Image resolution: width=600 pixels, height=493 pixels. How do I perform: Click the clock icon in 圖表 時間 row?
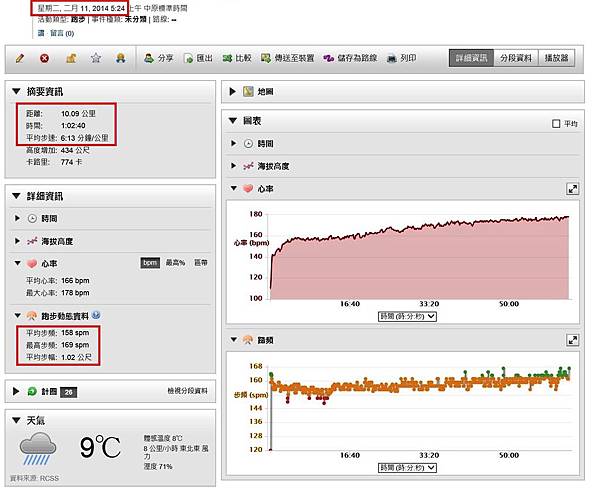click(x=248, y=144)
